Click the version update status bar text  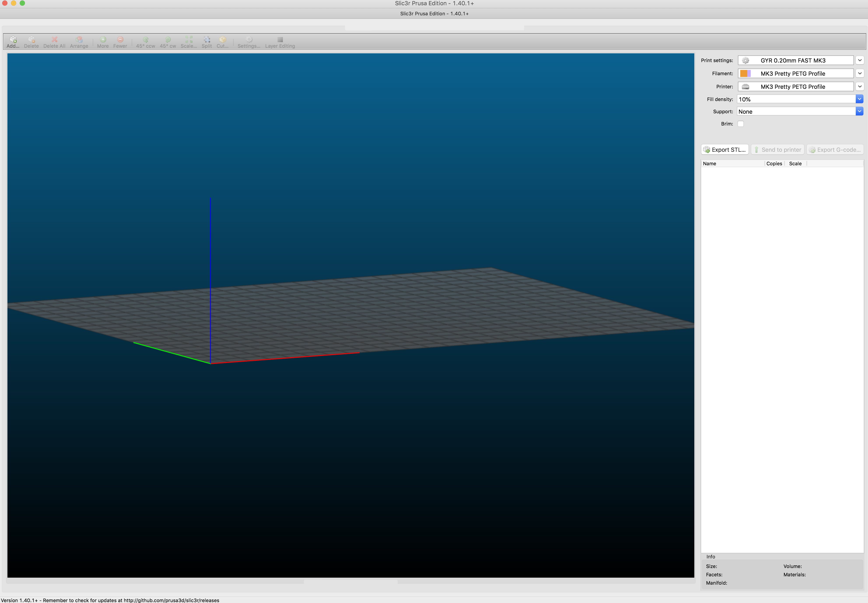point(110,600)
